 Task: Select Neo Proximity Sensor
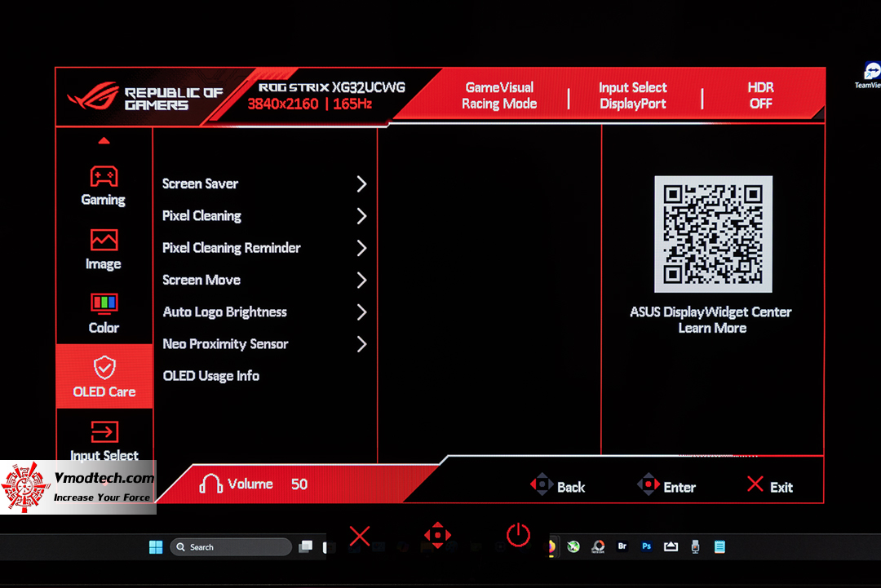pos(225,343)
